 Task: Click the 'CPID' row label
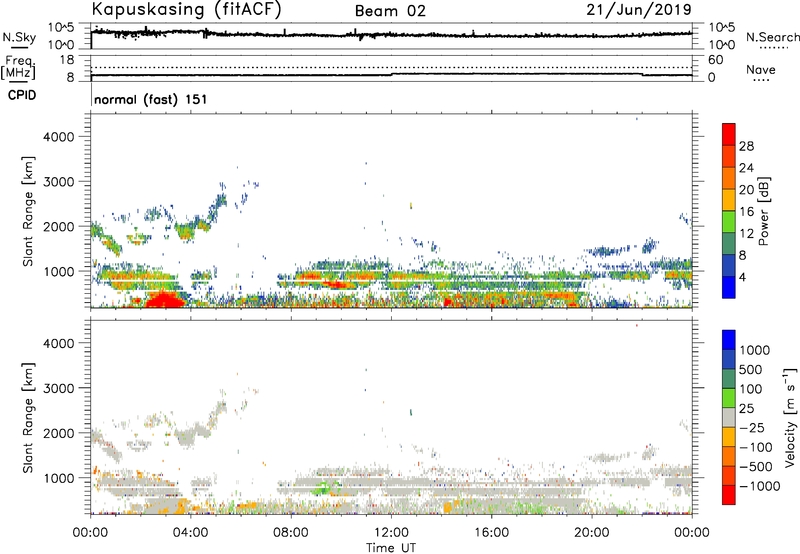click(x=22, y=95)
